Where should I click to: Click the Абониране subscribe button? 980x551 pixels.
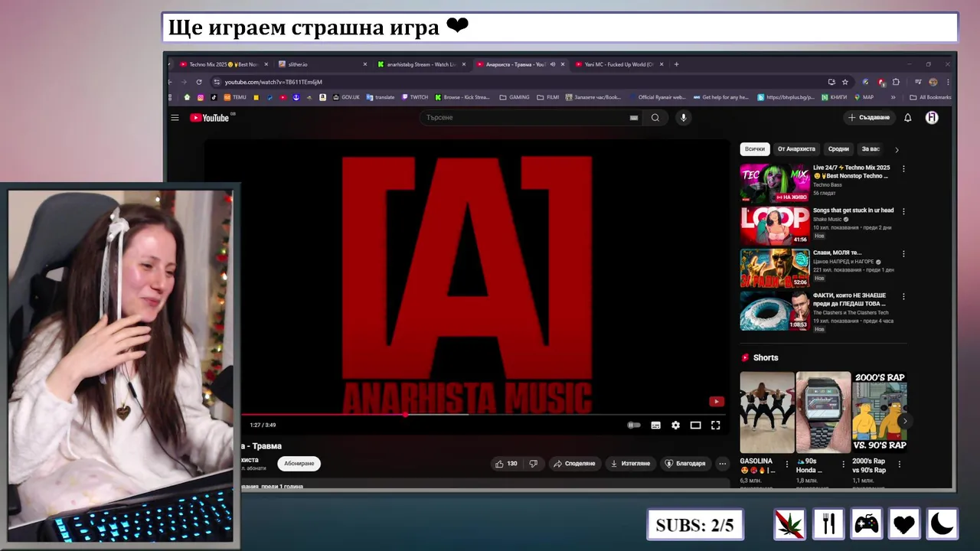(x=299, y=464)
